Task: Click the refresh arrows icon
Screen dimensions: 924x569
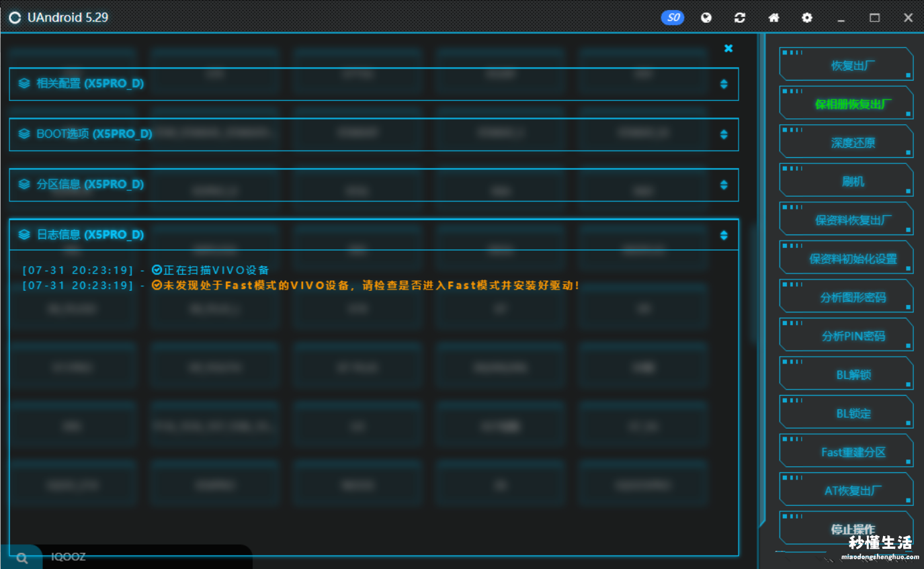Action: point(740,18)
